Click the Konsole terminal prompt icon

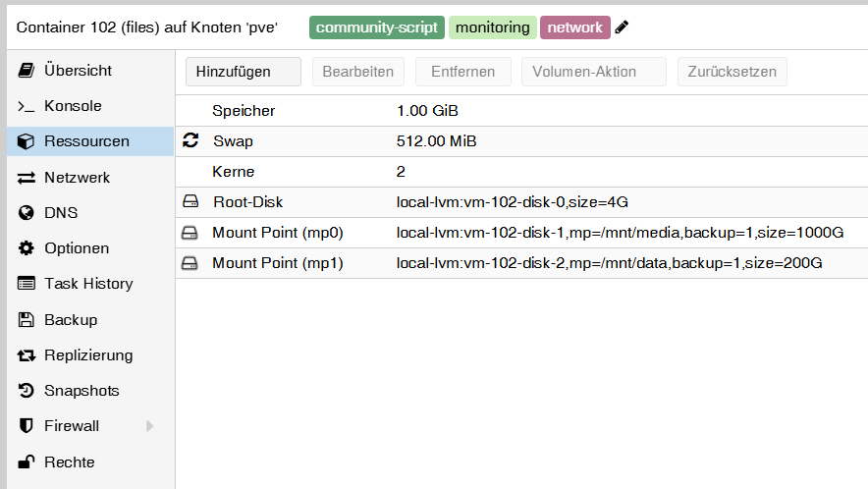coord(27,106)
